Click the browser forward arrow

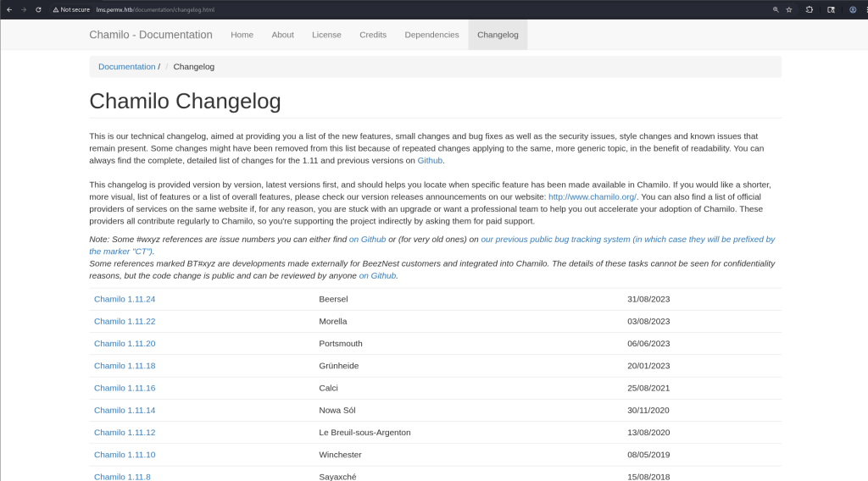23,9
